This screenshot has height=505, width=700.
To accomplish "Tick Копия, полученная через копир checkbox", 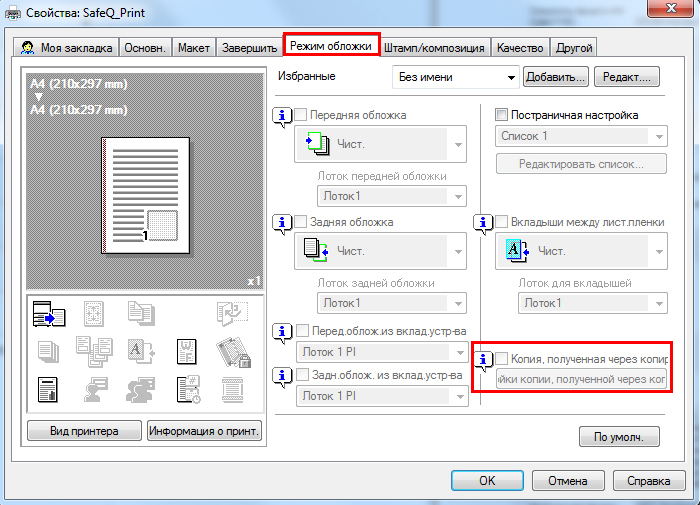I will pos(502,359).
